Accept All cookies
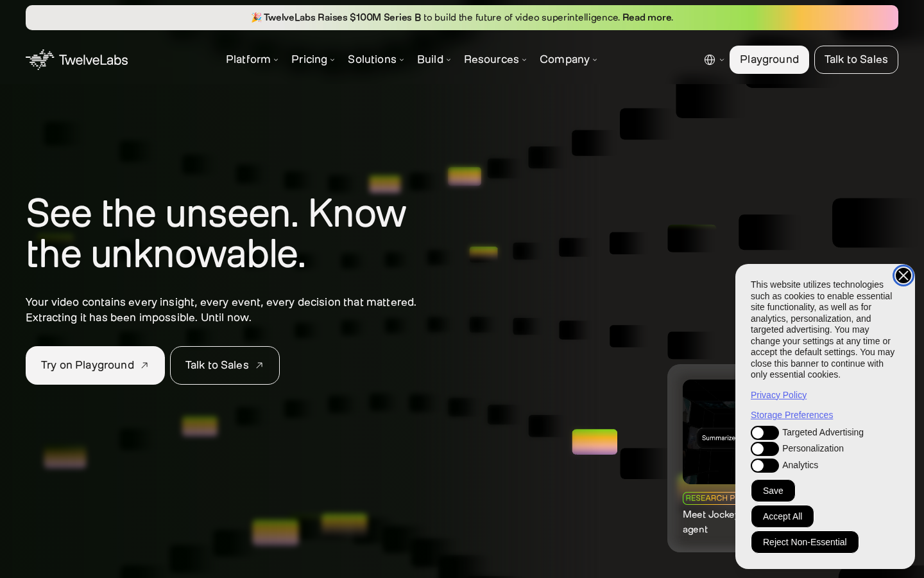 782,516
